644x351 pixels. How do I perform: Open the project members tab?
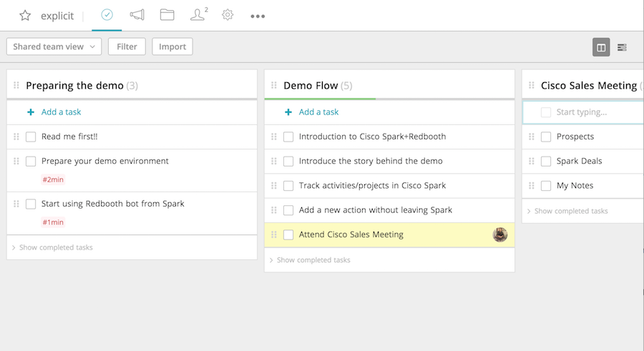pos(199,14)
